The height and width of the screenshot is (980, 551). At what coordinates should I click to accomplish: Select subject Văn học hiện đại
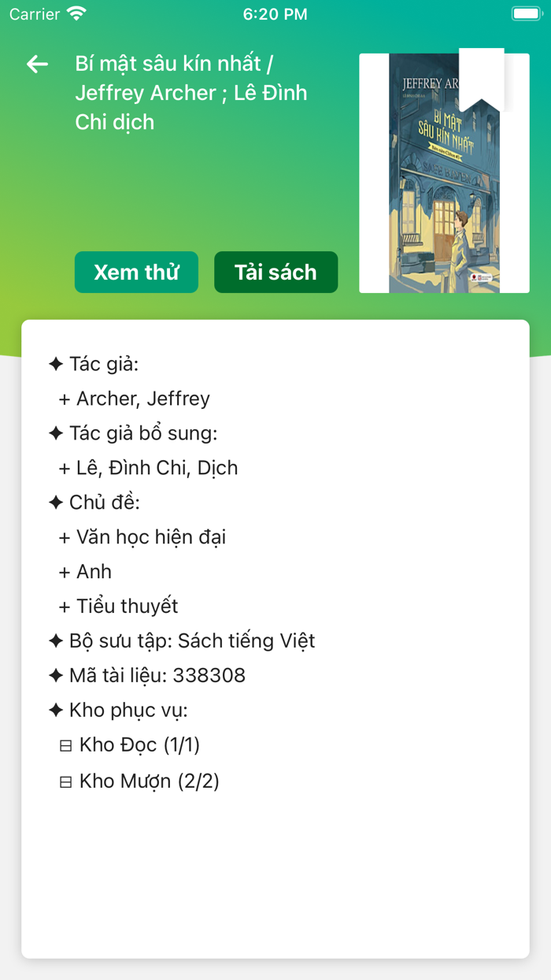149,536
